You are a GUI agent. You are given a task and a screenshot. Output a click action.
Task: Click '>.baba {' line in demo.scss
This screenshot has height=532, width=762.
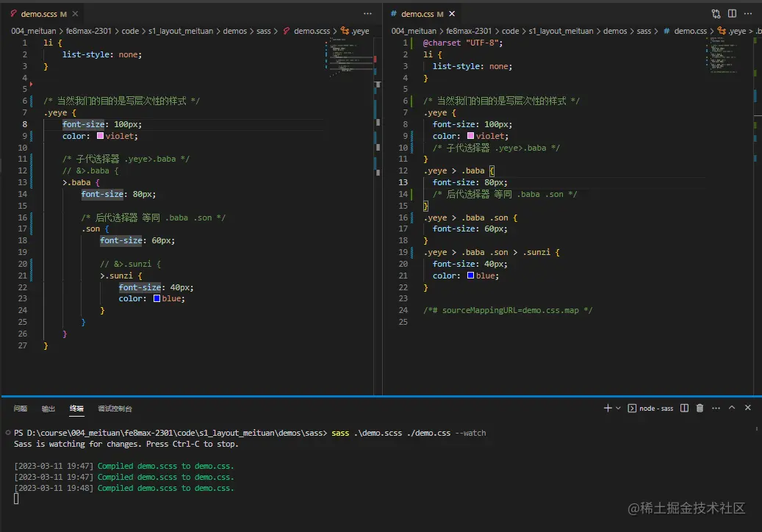click(x=81, y=182)
